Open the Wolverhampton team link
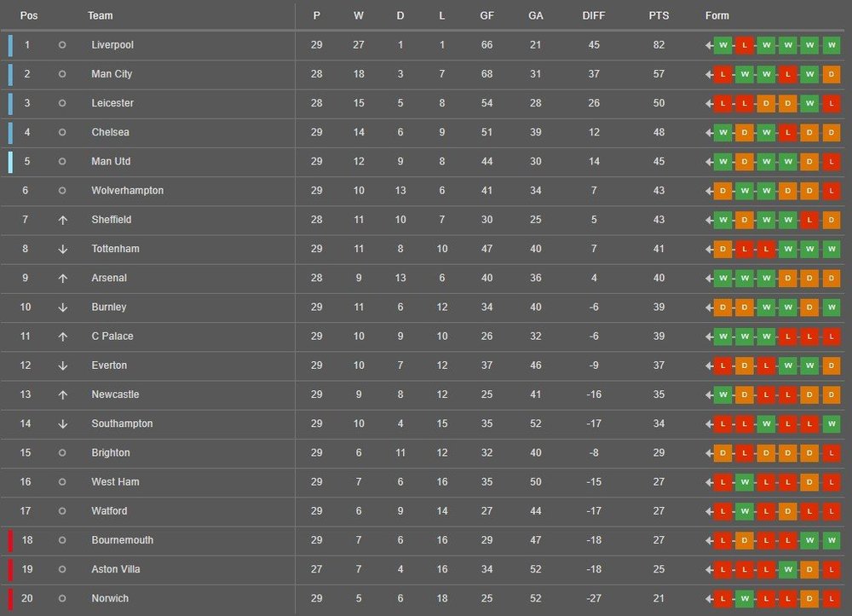The width and height of the screenshot is (852, 616). point(127,191)
